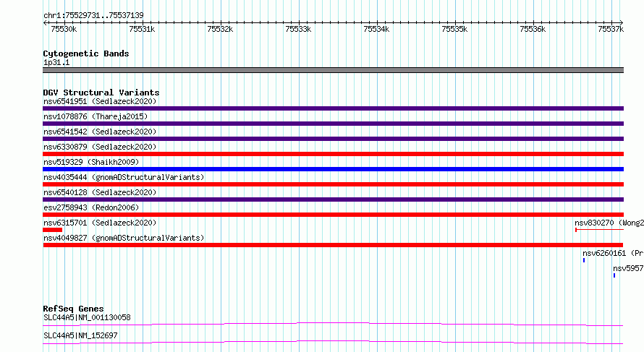Image resolution: width=644 pixels, height=352 pixels.
Task: Click the nsv6540128 (Sedlazeck2020) label
Action: pos(100,192)
